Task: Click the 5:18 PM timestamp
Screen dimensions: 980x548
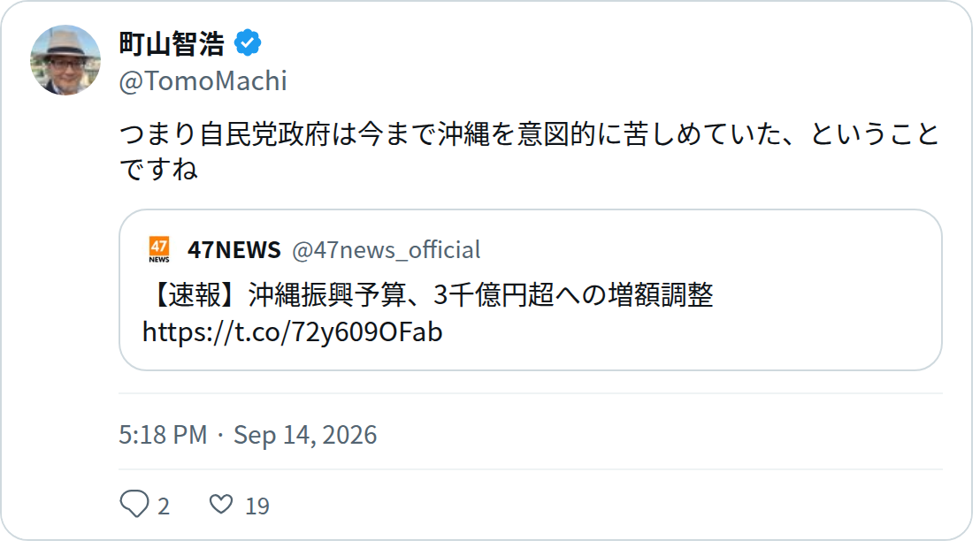Action: point(163,435)
